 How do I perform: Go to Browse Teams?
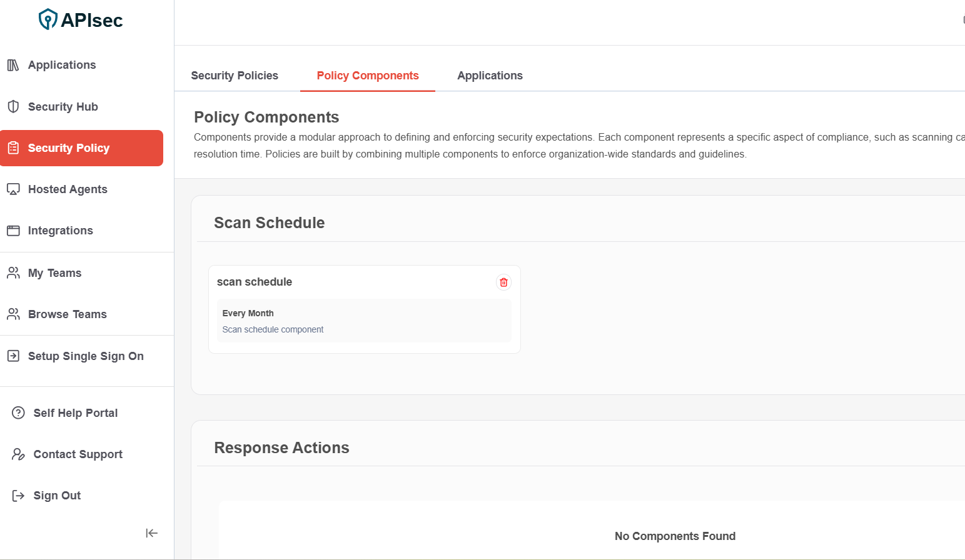tap(68, 314)
